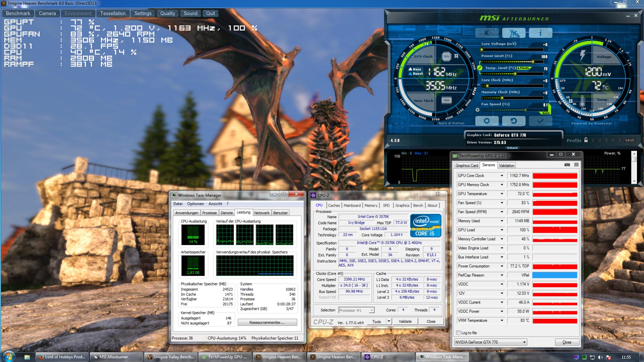Click the MEM chip icon in Afterburner
This screenshot has width=644, height=362.
coord(446,100)
